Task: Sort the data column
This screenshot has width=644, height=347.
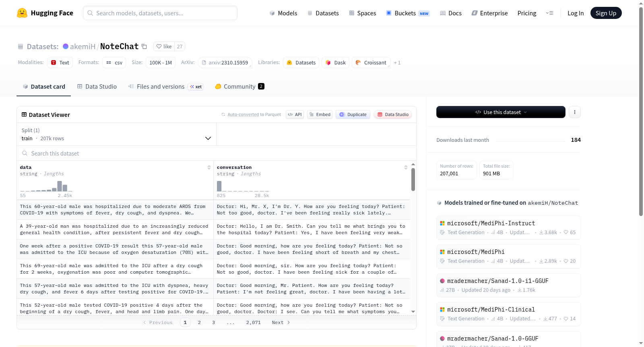Action: coord(209,167)
